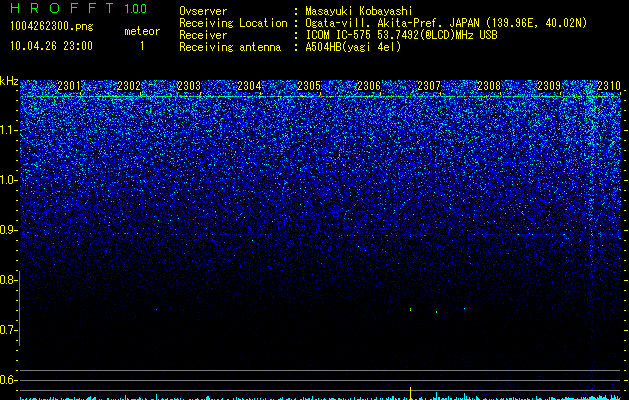Click the 2310 time marker
The image size is (629, 400).
pos(609,86)
